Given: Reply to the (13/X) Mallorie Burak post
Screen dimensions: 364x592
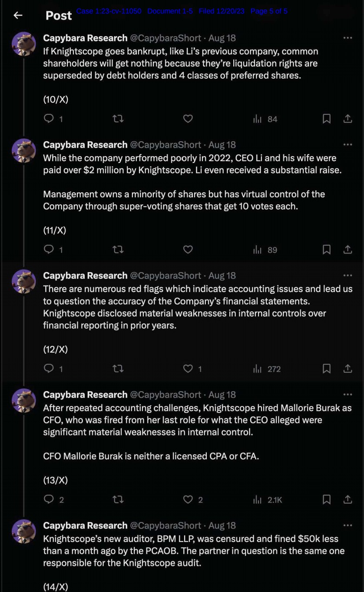Looking at the screenshot, I should point(49,499).
